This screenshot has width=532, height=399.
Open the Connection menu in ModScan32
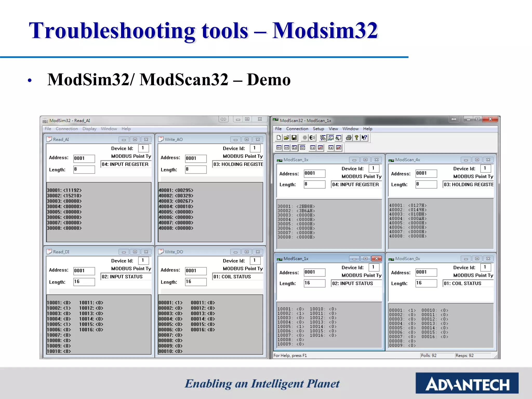point(297,129)
